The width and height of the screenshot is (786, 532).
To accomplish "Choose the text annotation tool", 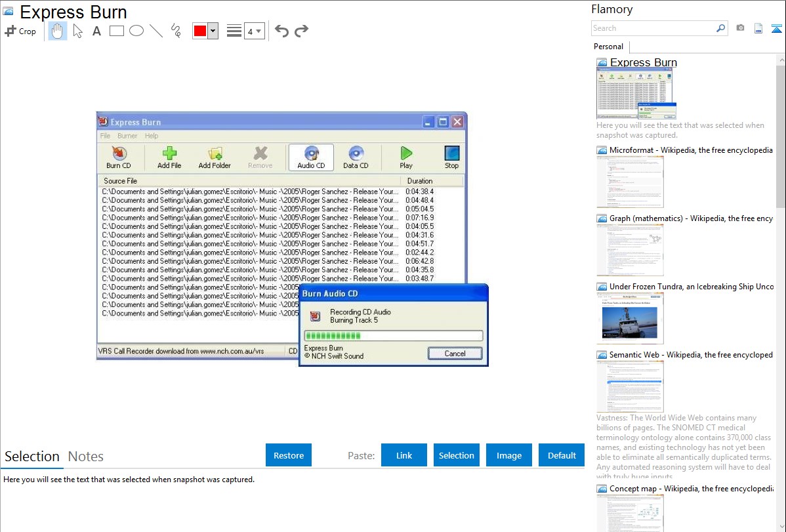I will coord(96,31).
